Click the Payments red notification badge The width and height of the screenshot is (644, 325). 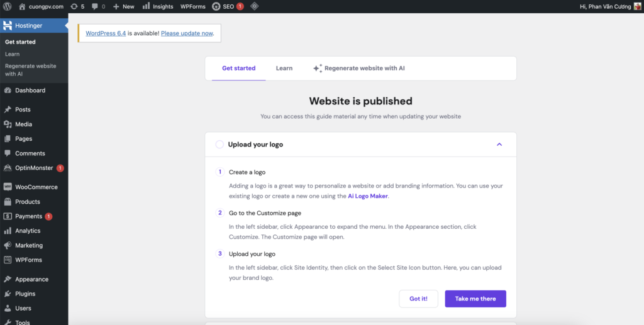(48, 216)
